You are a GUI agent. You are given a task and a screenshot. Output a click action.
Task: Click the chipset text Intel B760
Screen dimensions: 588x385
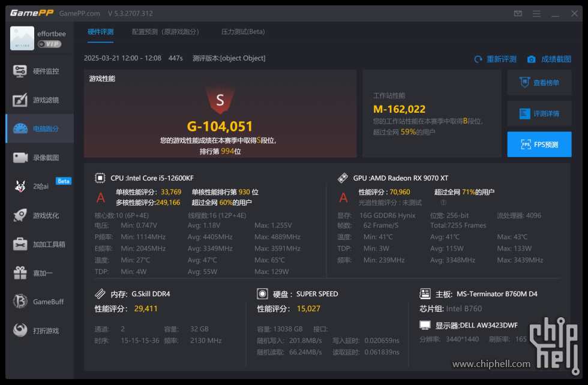click(x=464, y=308)
